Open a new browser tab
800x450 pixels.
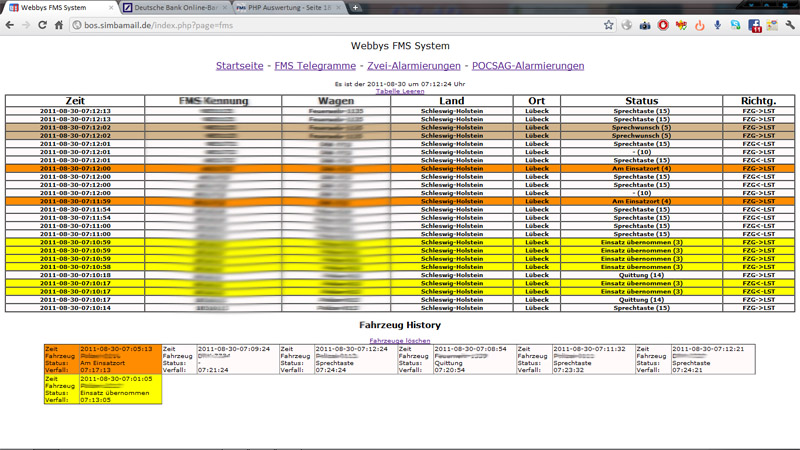tap(355, 8)
